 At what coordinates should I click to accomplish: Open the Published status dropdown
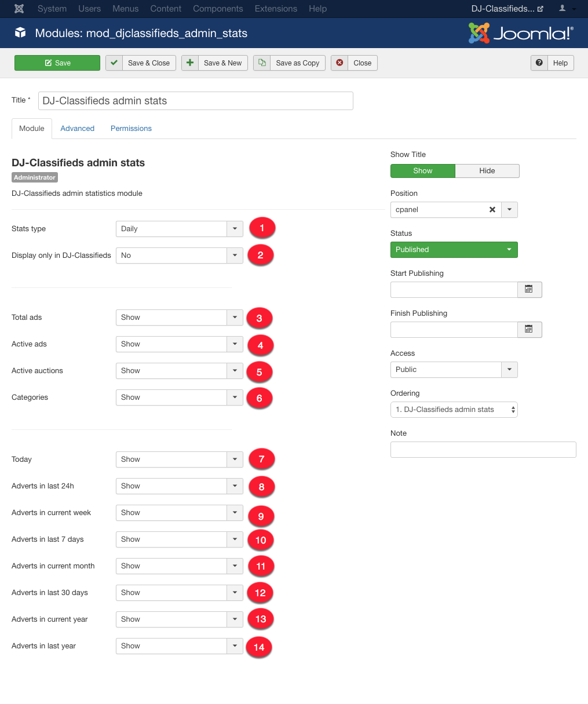[x=454, y=249]
